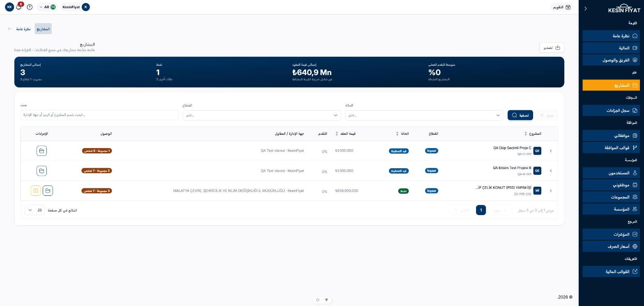Viewport: 644px width, 306px height.
Task: Open the 25 results per page dropdown
Action: (x=35, y=210)
